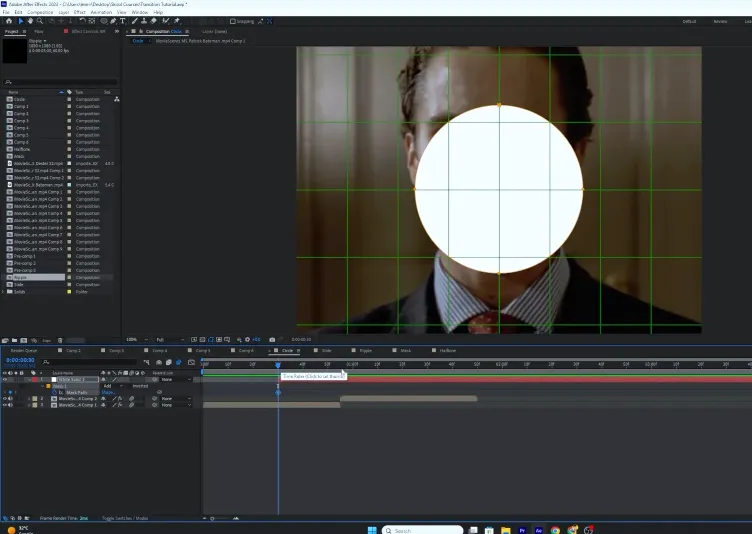Open the Window menu
This screenshot has height=534, width=752.
tap(140, 12)
